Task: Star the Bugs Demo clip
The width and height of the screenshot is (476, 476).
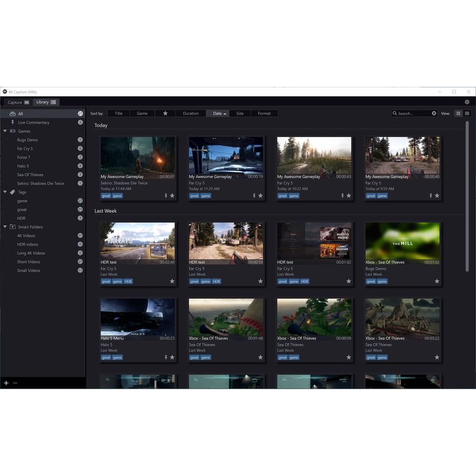Action: point(437,281)
